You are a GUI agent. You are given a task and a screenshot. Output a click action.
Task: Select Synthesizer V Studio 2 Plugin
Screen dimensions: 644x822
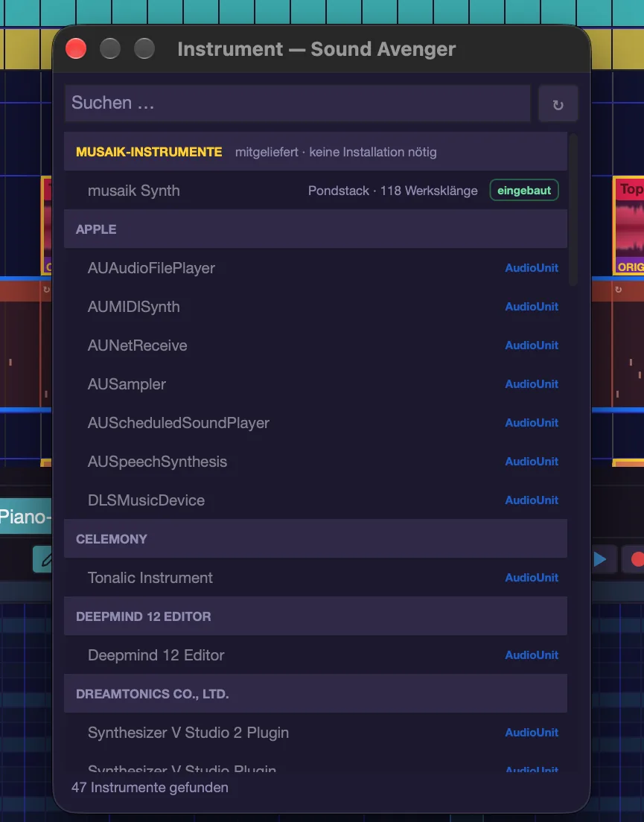click(316, 733)
